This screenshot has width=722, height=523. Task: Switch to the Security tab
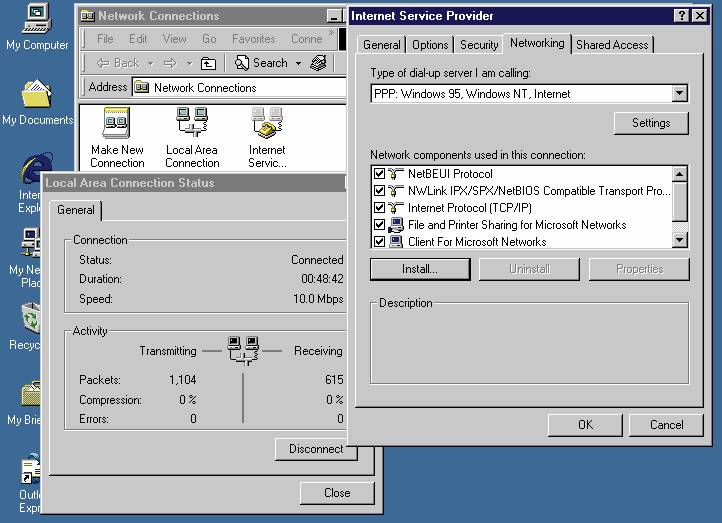479,45
